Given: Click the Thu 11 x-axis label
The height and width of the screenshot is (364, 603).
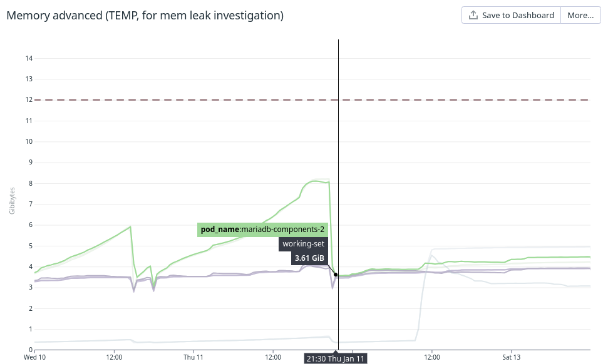Looking at the screenshot, I should pyautogui.click(x=193, y=358).
